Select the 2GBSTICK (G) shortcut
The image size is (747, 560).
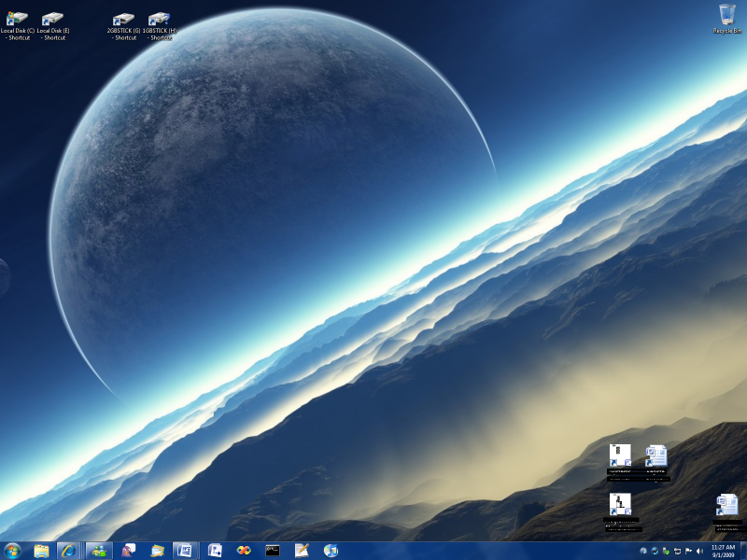point(123,26)
